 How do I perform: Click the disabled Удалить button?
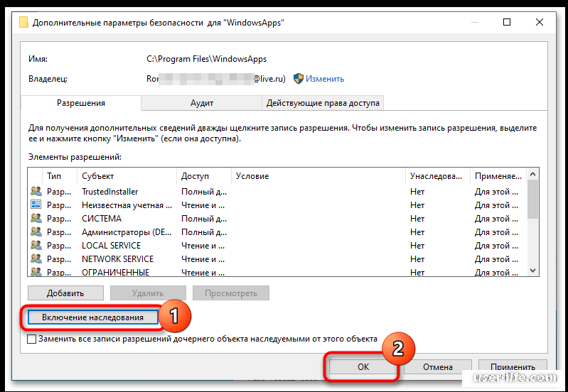point(148,293)
